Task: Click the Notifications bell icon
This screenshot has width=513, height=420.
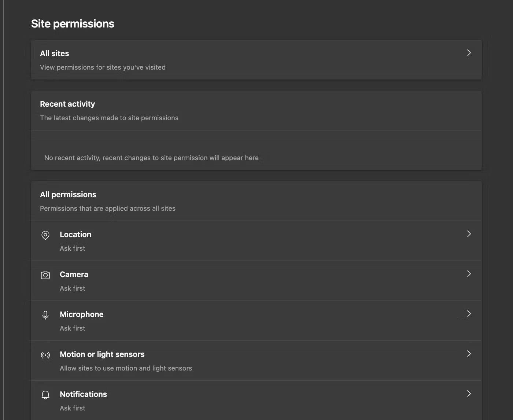Action: click(45, 395)
